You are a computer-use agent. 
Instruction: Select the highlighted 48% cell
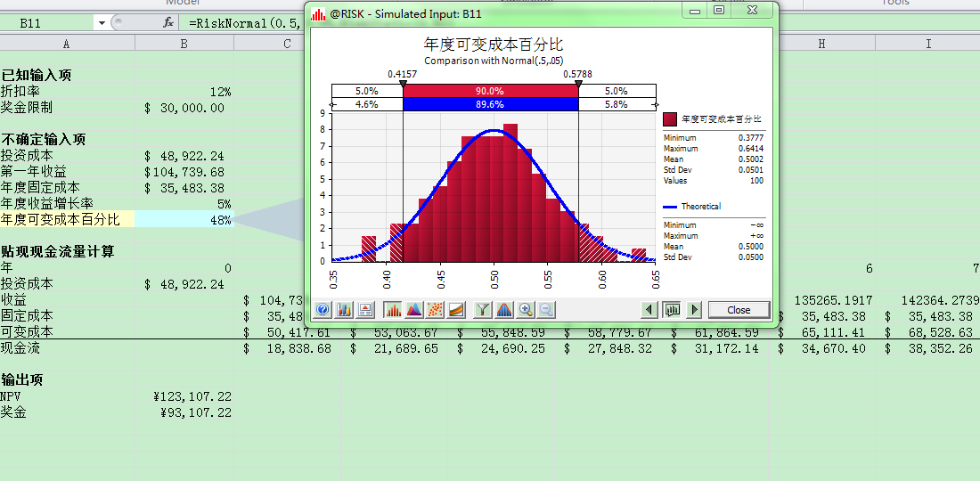[x=184, y=220]
